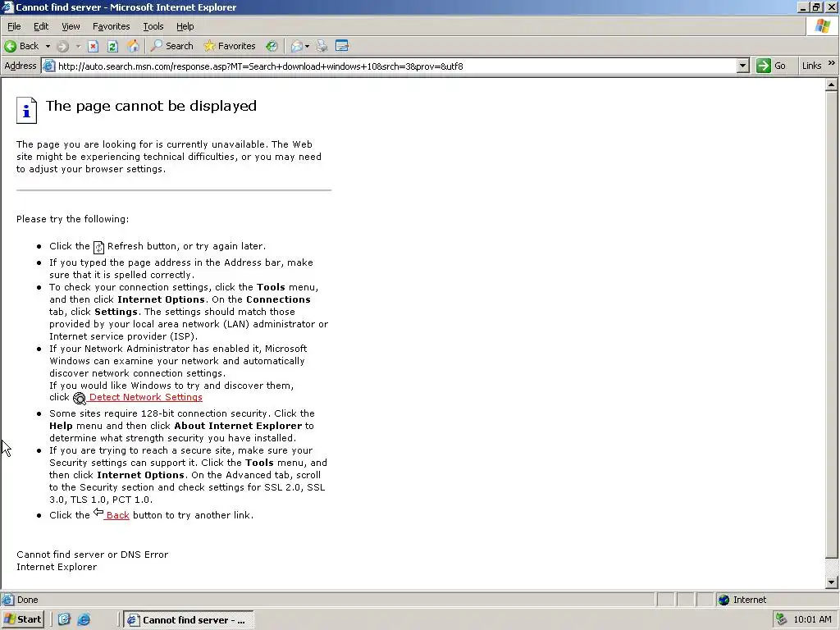Open the Back button history dropdown arrow

click(x=48, y=46)
